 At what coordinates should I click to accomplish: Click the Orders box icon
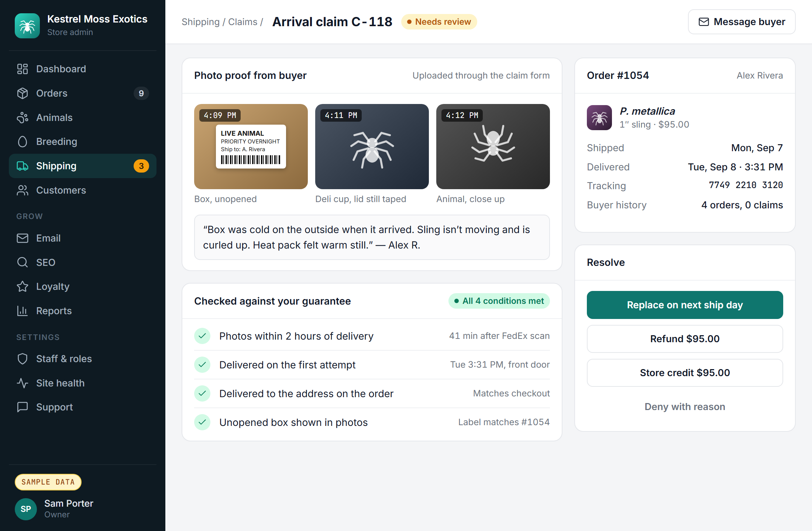pos(23,93)
